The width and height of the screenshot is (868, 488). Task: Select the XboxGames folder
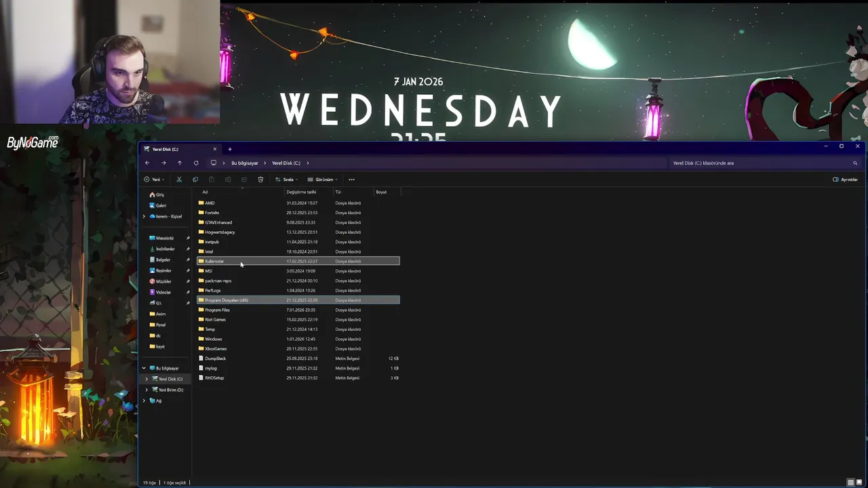(298, 348)
